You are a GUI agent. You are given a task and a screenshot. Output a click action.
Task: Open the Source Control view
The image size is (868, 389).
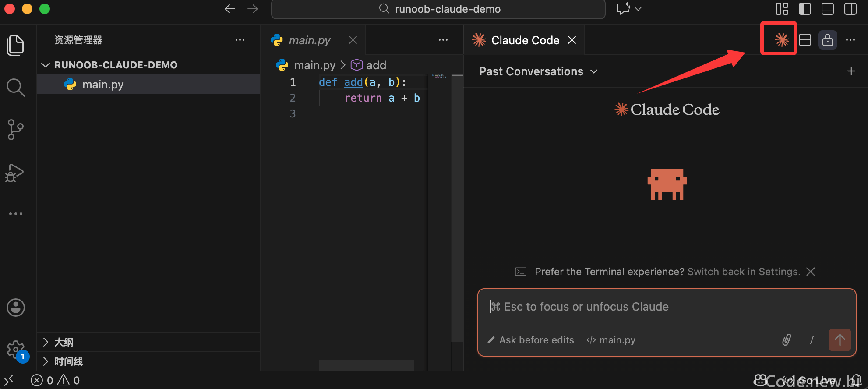15,130
